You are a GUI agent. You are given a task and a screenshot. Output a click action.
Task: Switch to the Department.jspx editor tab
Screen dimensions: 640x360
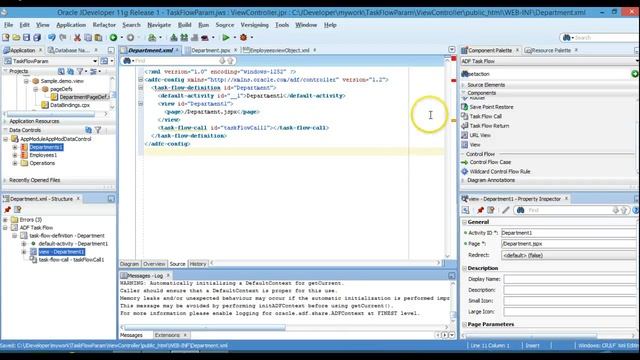click(x=211, y=50)
